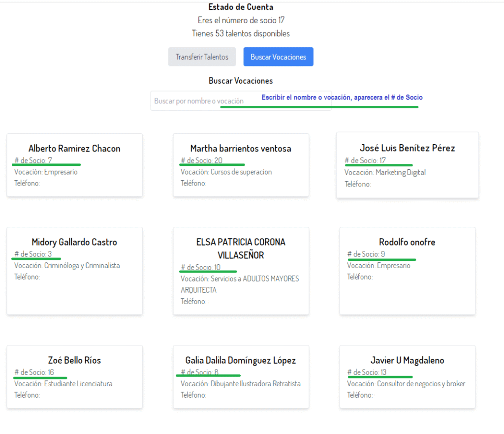Open the Zoé Bello Ríos card
The width and height of the screenshot is (504, 434).
(74, 376)
